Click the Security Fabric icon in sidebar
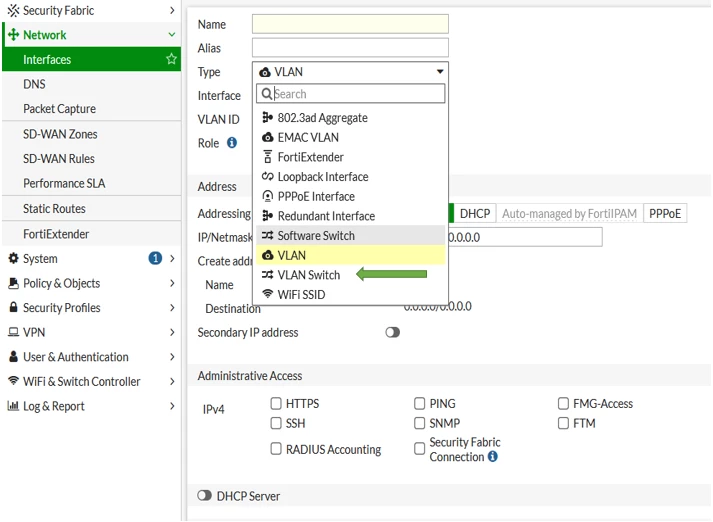Image resolution: width=713 pixels, height=522 pixels. coord(14,10)
